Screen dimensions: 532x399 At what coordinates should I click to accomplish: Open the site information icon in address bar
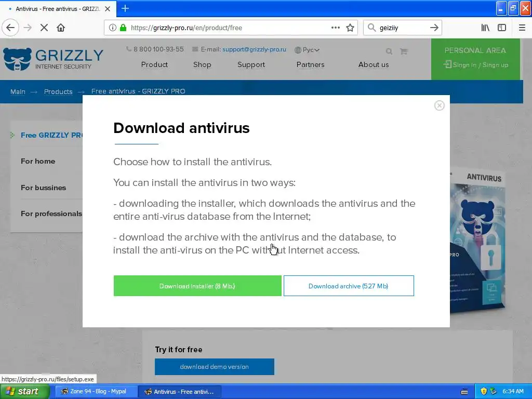click(113, 28)
